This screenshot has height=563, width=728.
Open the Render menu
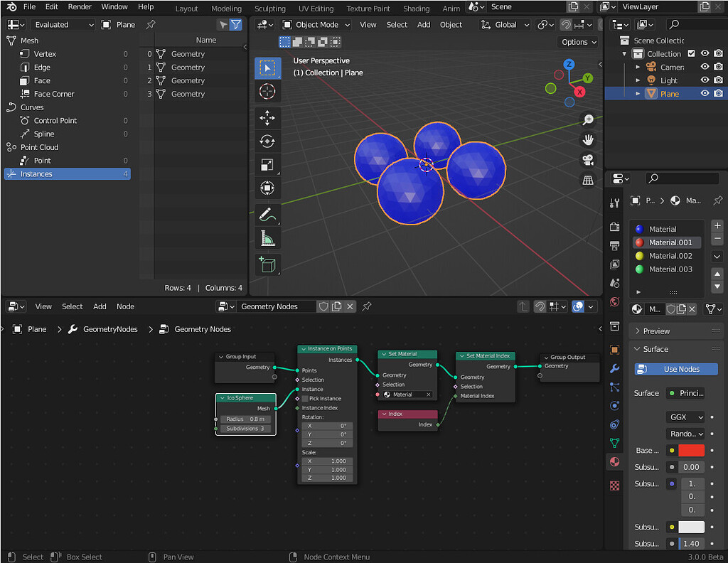80,6
